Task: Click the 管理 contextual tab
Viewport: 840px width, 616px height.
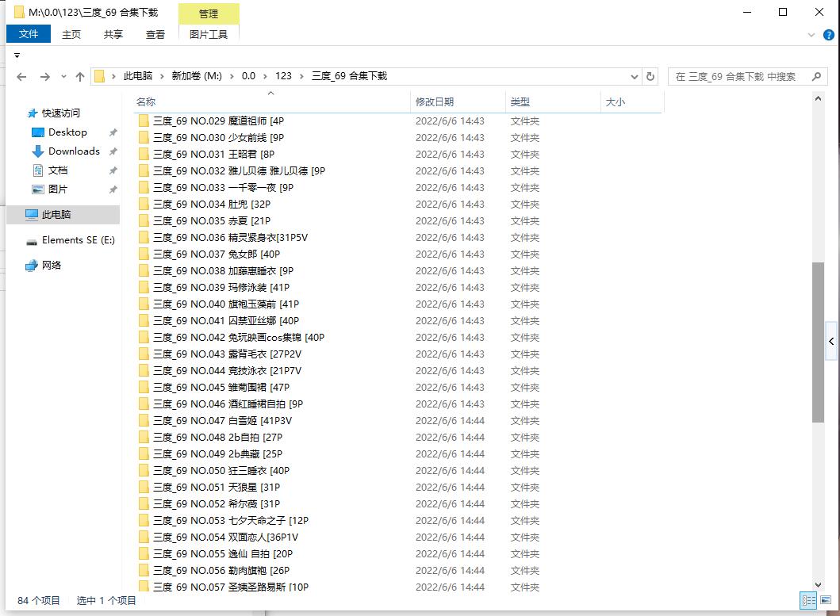Action: click(209, 14)
